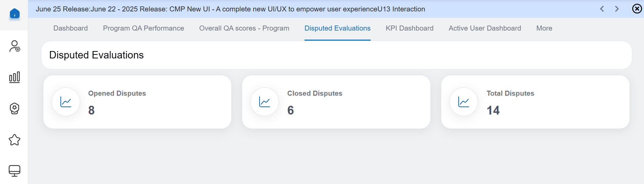Open the monitor screen sidebar icon
Screen dimensions: 644x184
point(14,171)
